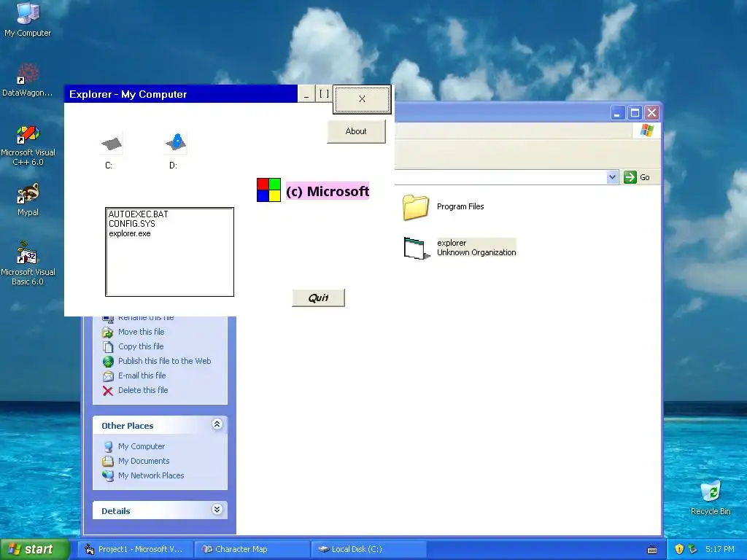Open the address bar dropdown arrow
Screen dimensions: 747x560
click(x=613, y=177)
